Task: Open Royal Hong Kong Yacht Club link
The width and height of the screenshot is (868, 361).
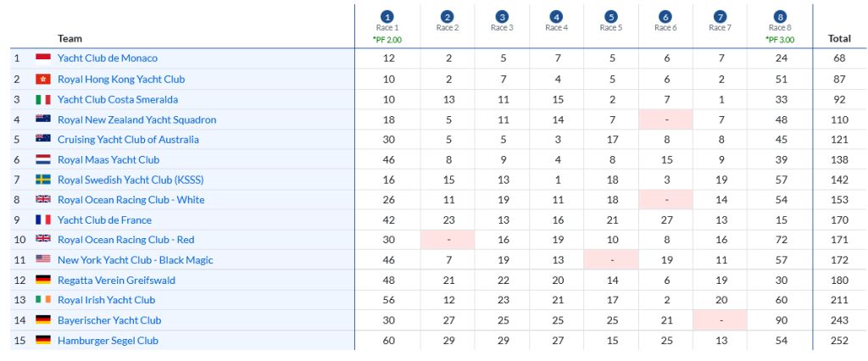Action: (x=121, y=79)
